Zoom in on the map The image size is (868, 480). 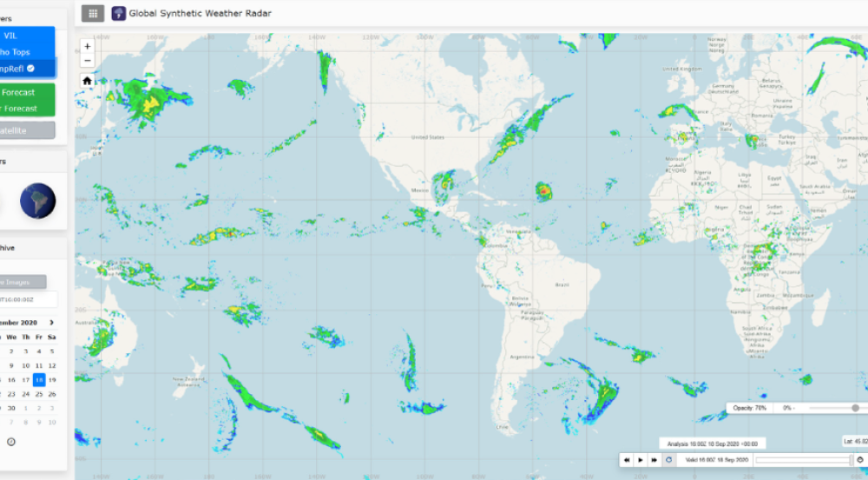tap(87, 47)
